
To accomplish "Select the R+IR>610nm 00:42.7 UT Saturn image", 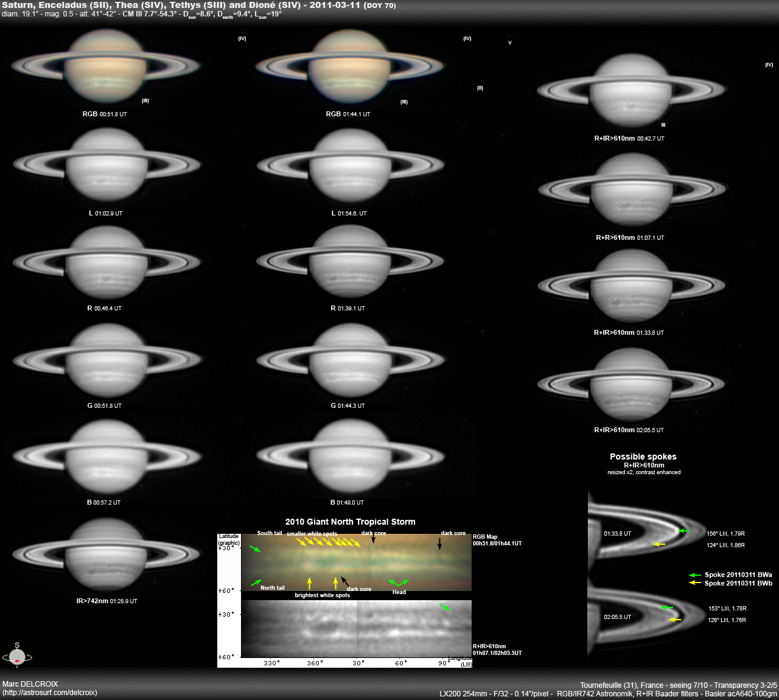I will [631, 91].
